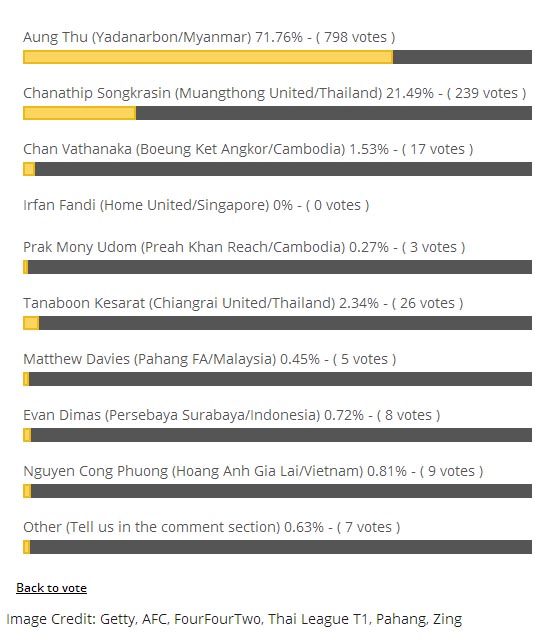Click Aung Thu's 71.76% progress bar
This screenshot has height=639, width=548.
point(277,57)
